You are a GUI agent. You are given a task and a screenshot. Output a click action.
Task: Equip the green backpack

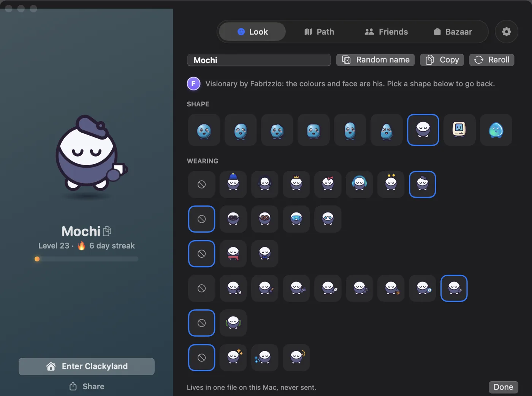pyautogui.click(x=233, y=323)
